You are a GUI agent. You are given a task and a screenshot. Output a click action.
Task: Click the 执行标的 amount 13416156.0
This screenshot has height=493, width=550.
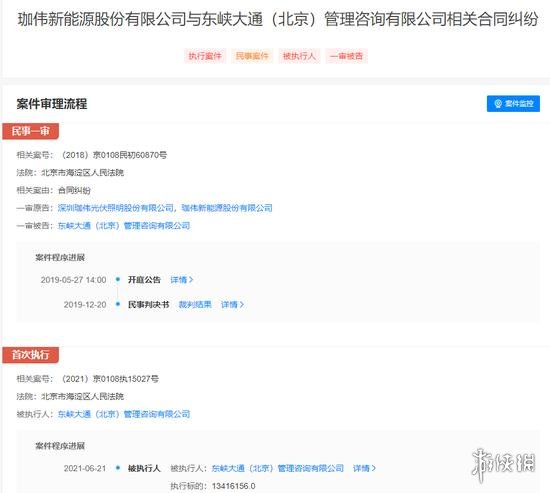click(234, 486)
